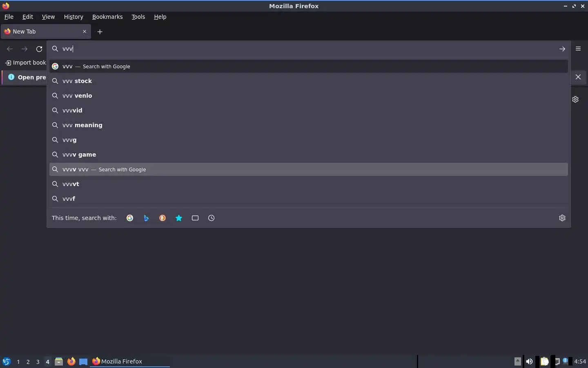Pick the 'vvvvid' suggestion
The height and width of the screenshot is (368, 588).
point(309,110)
